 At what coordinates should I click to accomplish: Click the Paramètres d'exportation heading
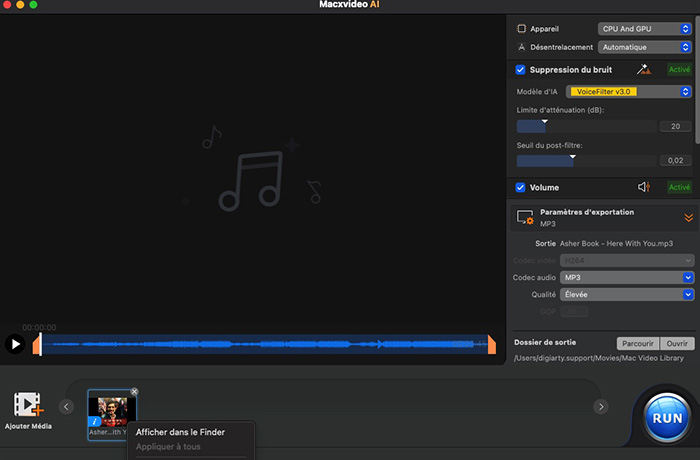(x=587, y=212)
